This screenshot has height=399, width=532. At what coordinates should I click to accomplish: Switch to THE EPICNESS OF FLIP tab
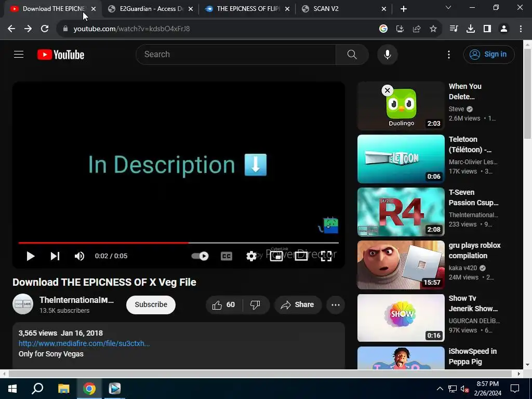243,9
